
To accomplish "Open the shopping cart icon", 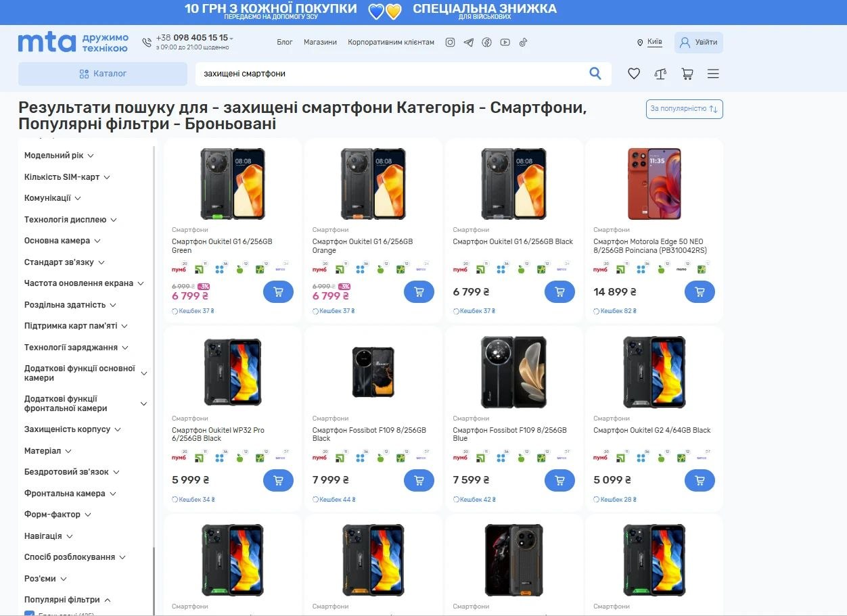I will coord(687,73).
